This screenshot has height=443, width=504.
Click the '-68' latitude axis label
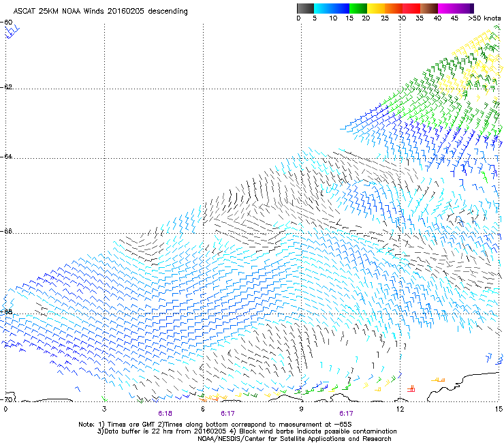(6, 311)
